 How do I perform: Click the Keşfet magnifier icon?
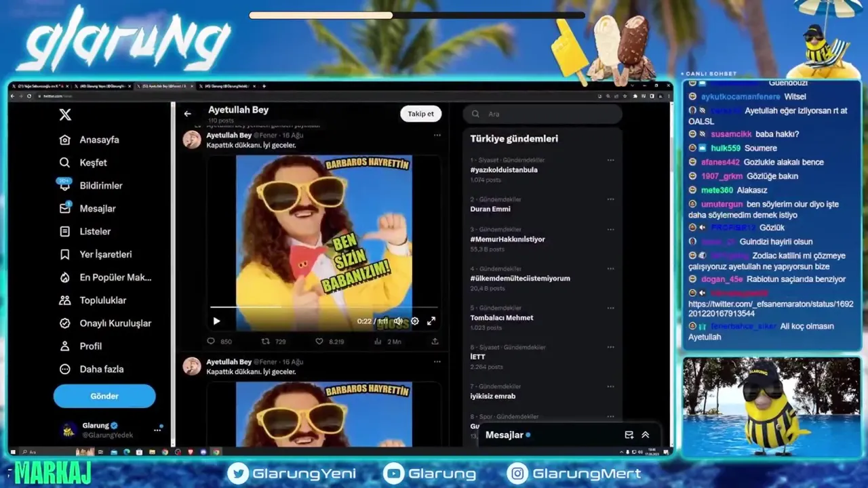[x=65, y=163]
